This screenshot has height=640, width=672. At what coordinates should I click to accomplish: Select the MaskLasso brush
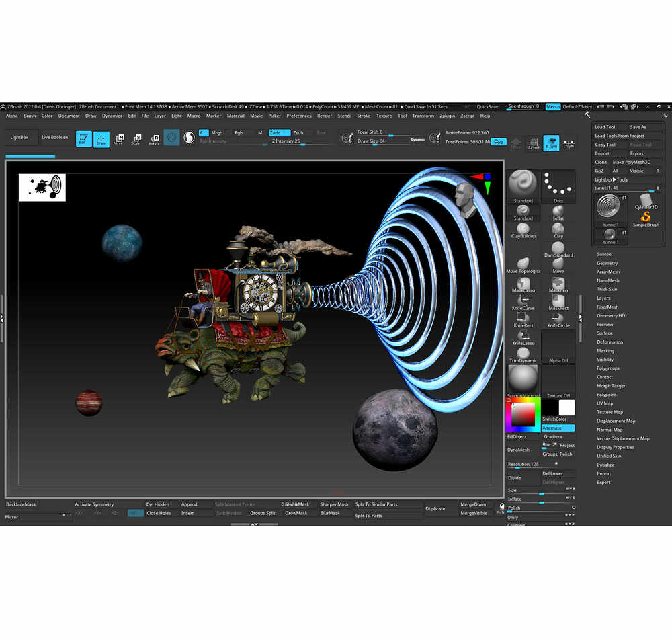(523, 284)
